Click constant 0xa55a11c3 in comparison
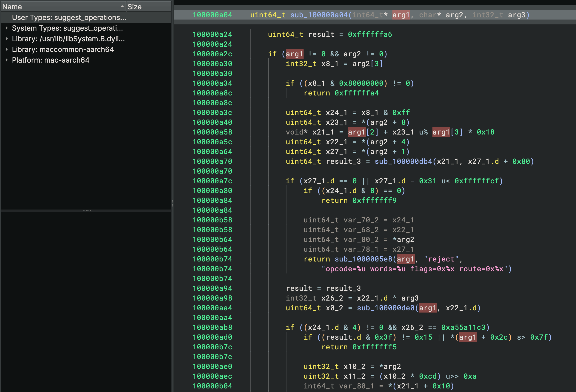The height and width of the screenshot is (392, 576). [x=464, y=327]
